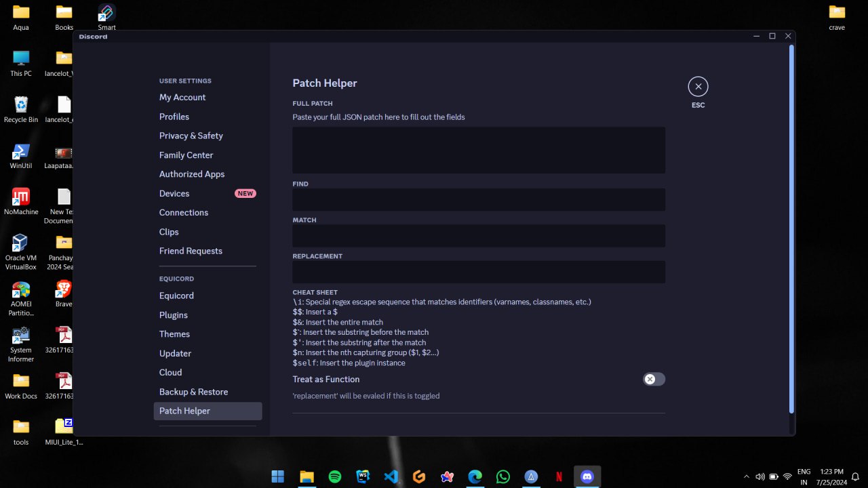The width and height of the screenshot is (868, 488).
Task: Select the Books folder on the desktop
Action: (x=64, y=18)
